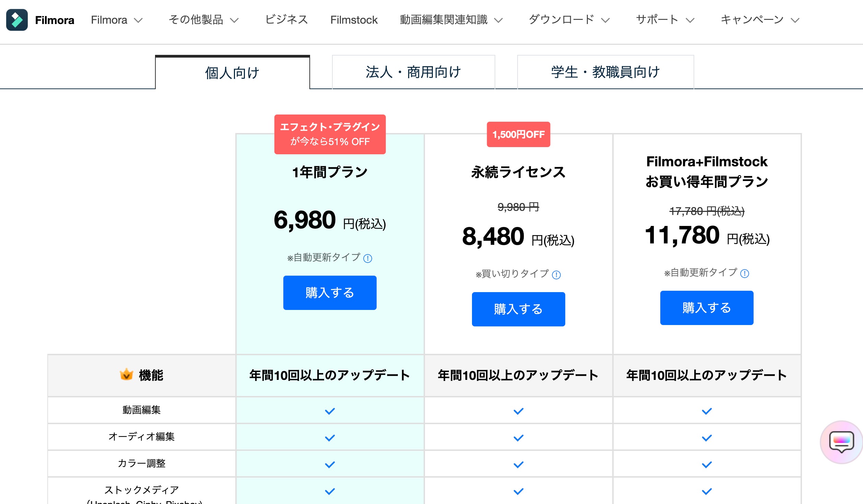Screen dimensions: 863x504
Task: Click カラー調整 checkmark in Filmora+Filmstock column
Action: [x=707, y=464]
